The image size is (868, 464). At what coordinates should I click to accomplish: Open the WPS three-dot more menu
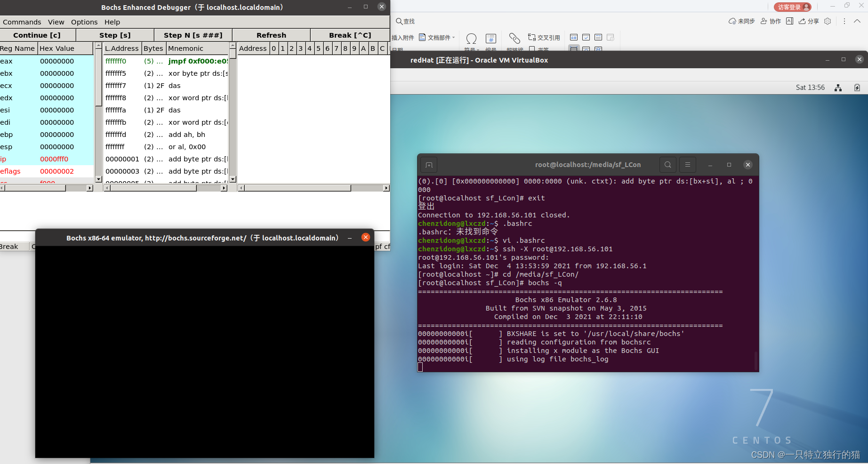coord(844,21)
